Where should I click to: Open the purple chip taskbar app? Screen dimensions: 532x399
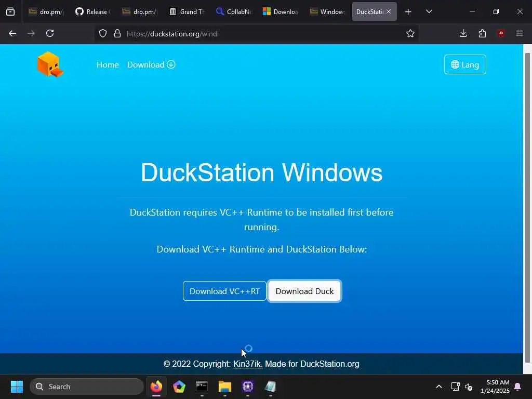(x=247, y=387)
